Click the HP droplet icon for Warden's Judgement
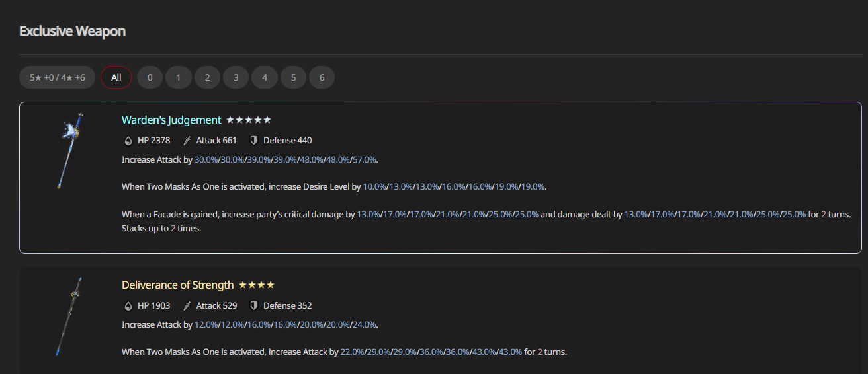Image resolution: width=868 pixels, height=374 pixels. pos(128,140)
